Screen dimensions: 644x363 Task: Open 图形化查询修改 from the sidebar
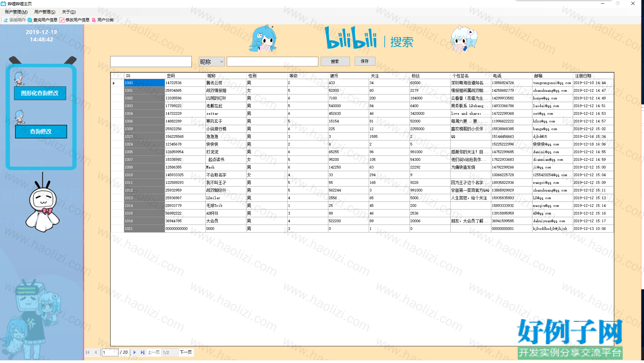40,93
